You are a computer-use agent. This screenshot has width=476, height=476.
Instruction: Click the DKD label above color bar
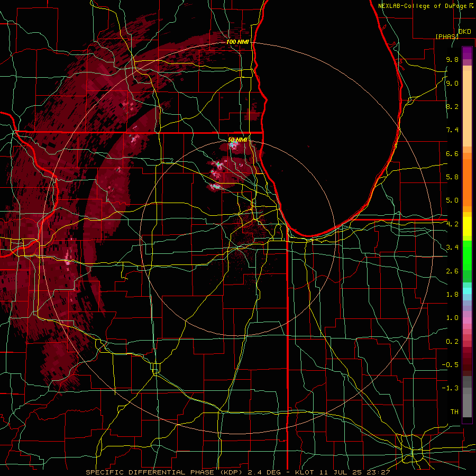pos(465,32)
